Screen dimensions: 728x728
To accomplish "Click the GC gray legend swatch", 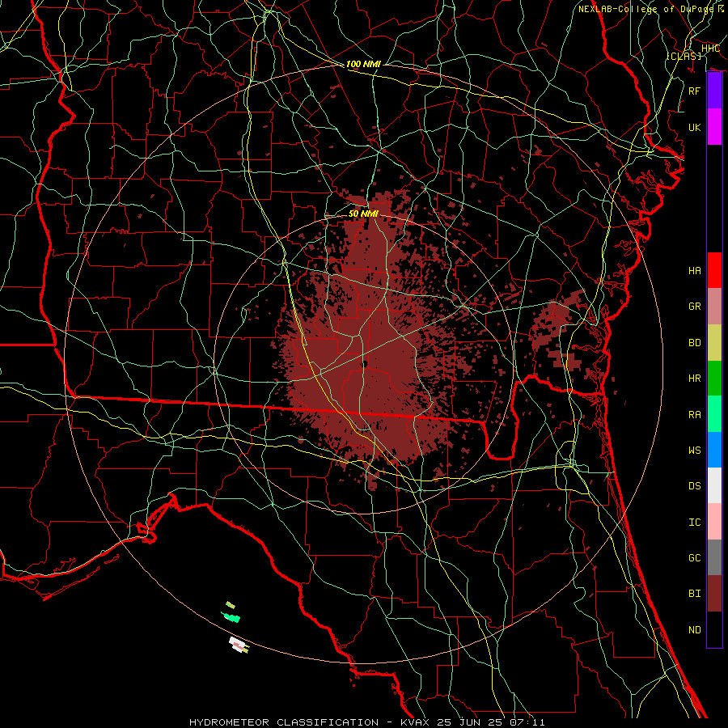I will tap(714, 557).
